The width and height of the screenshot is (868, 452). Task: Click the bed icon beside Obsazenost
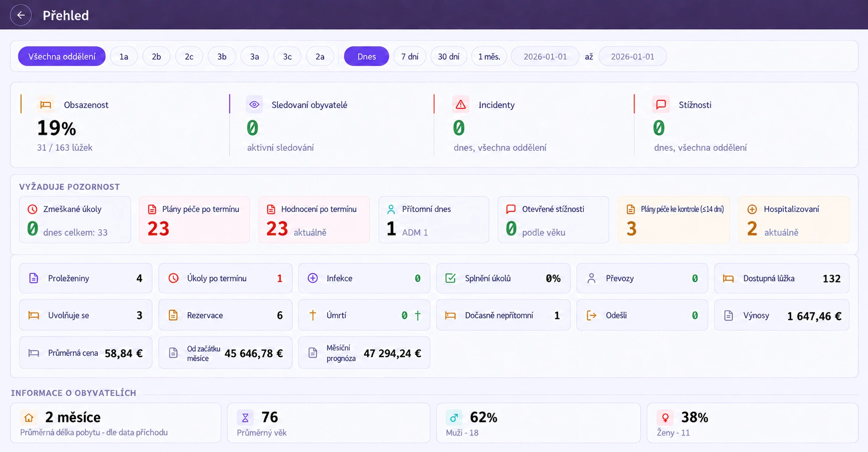pyautogui.click(x=46, y=105)
